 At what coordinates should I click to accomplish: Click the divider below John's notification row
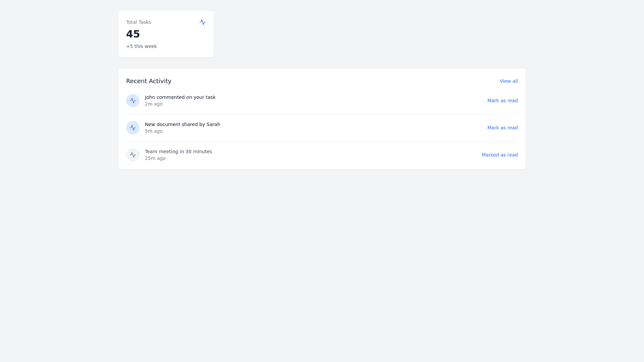coord(322,114)
